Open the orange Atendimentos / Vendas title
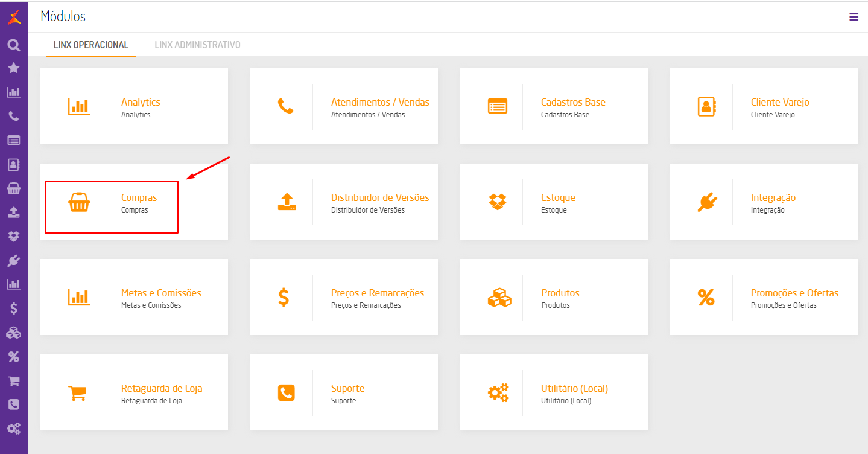 tap(380, 102)
